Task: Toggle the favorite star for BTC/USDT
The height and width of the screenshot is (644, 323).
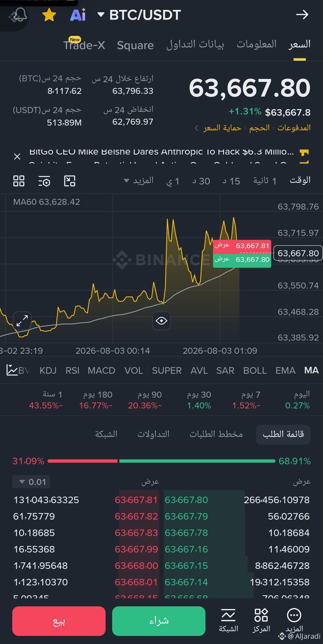Action: 49,15
